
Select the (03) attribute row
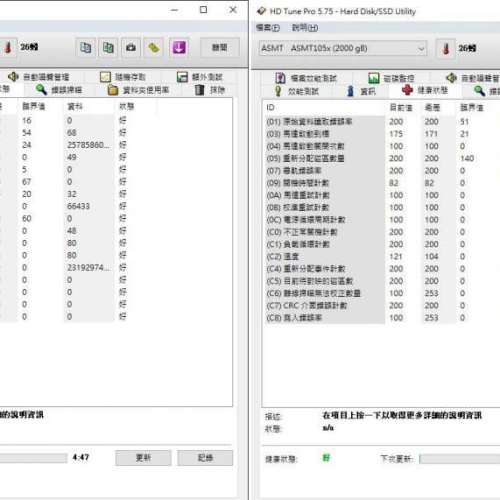pyautogui.click(x=380, y=134)
